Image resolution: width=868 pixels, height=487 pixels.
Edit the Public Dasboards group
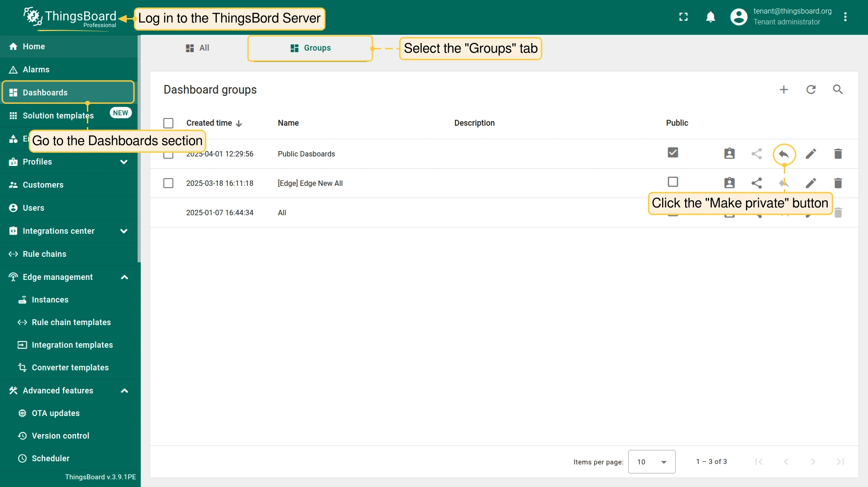click(811, 154)
